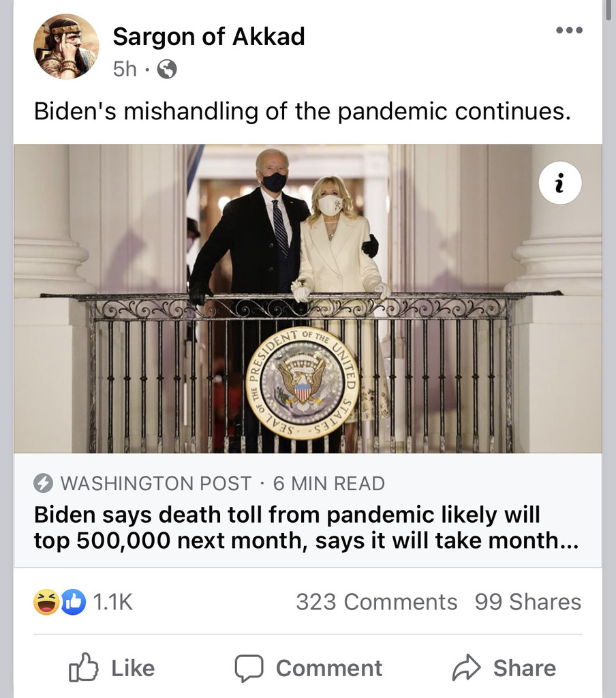Open the Washington Post source label
Screen dimensions: 616x698
(x=156, y=483)
